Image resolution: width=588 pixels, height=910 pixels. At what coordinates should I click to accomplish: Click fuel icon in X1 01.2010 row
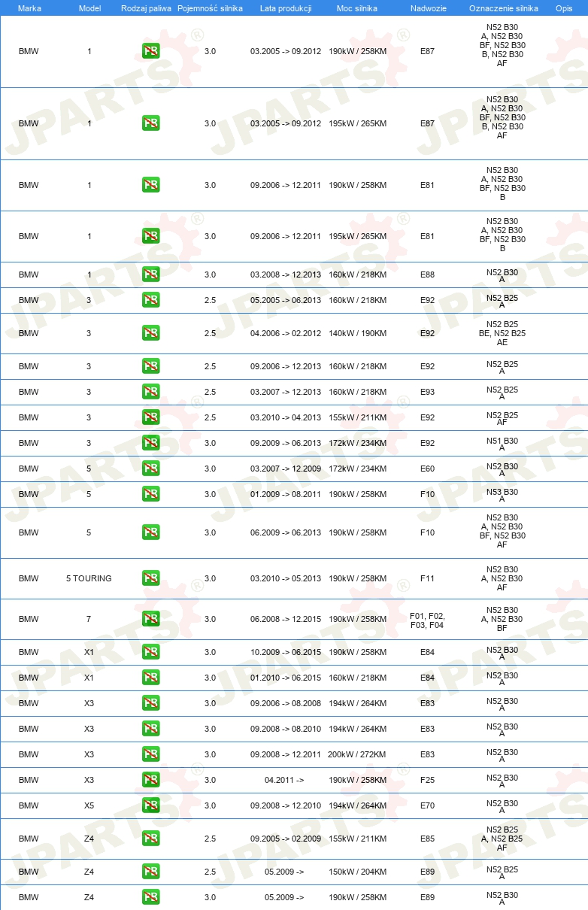(150, 678)
